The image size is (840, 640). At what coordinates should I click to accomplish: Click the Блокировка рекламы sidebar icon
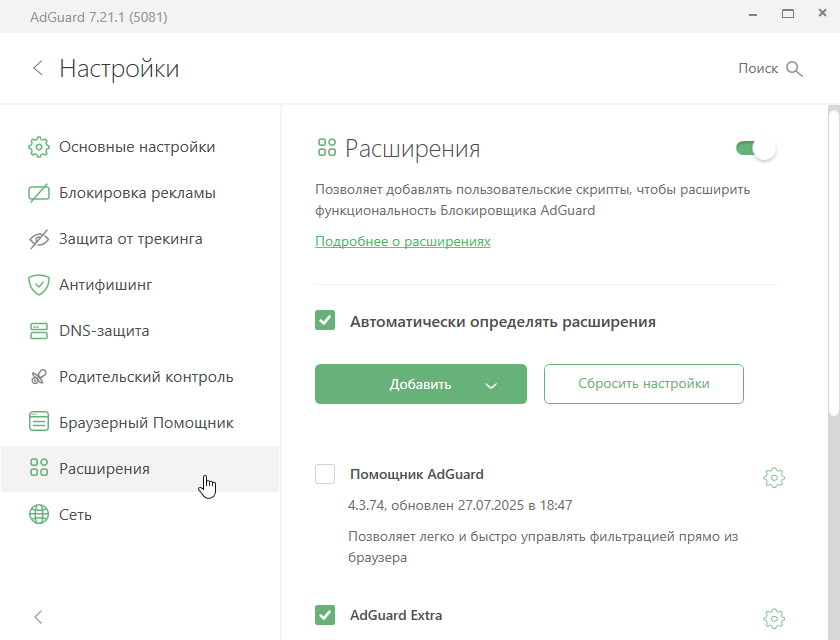(39, 193)
